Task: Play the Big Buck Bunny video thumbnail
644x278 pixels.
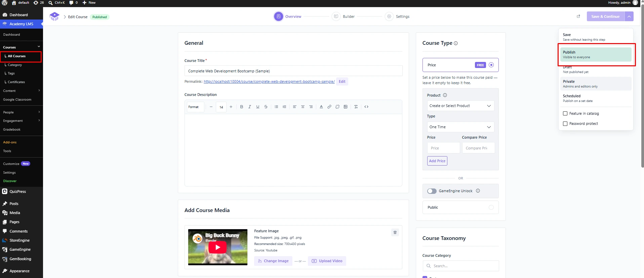Action: pyautogui.click(x=217, y=247)
